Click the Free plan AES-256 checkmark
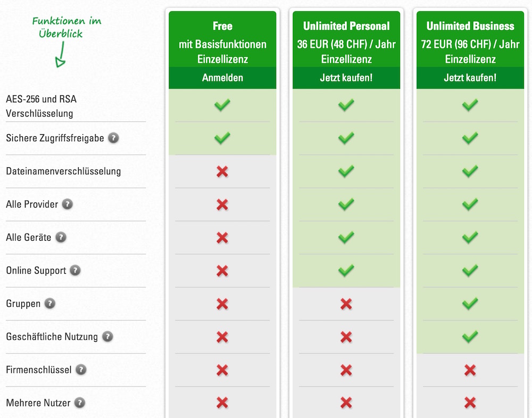Viewport: 532px width, 418px height. 222,104
